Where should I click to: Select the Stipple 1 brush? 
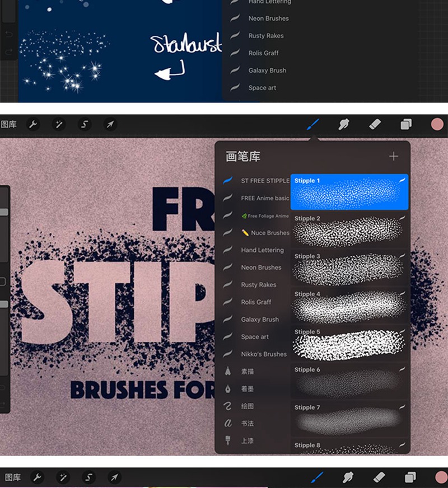click(x=349, y=192)
